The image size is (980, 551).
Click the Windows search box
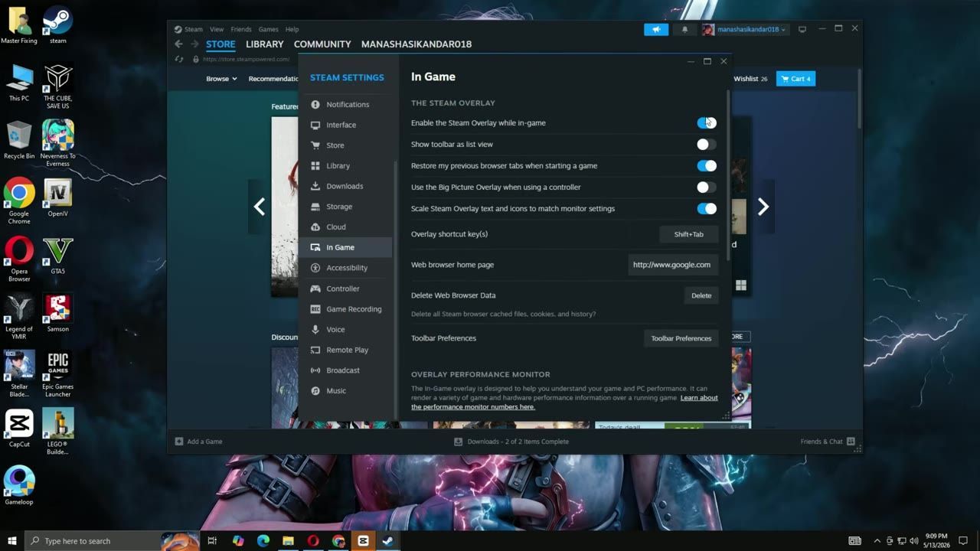[x=93, y=541]
